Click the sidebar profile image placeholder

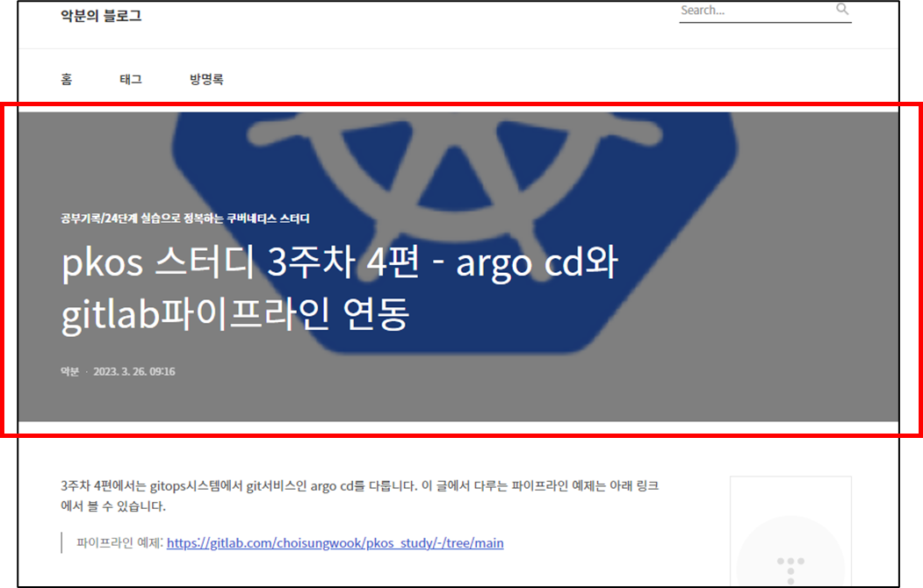point(790,531)
